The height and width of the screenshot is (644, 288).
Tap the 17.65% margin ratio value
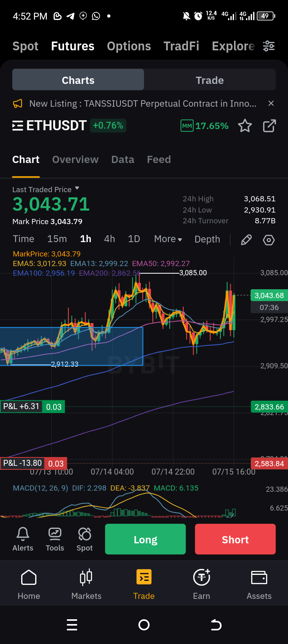pos(212,126)
